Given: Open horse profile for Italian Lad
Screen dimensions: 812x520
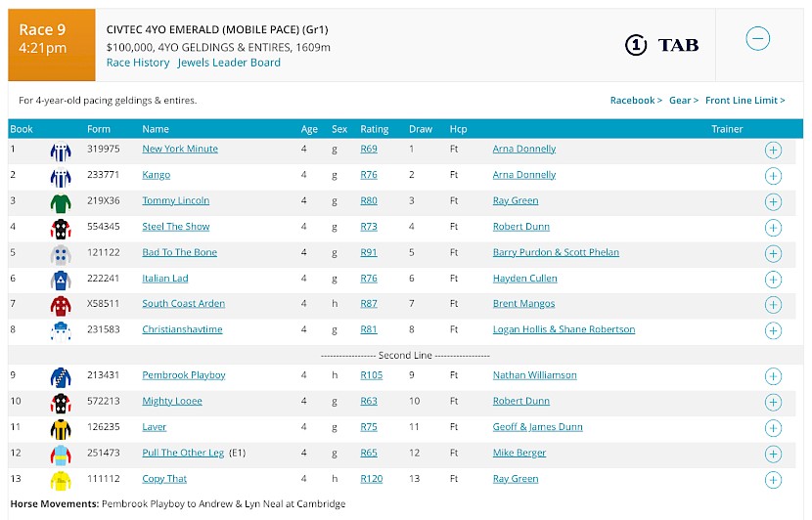Looking at the screenshot, I should coord(165,279).
